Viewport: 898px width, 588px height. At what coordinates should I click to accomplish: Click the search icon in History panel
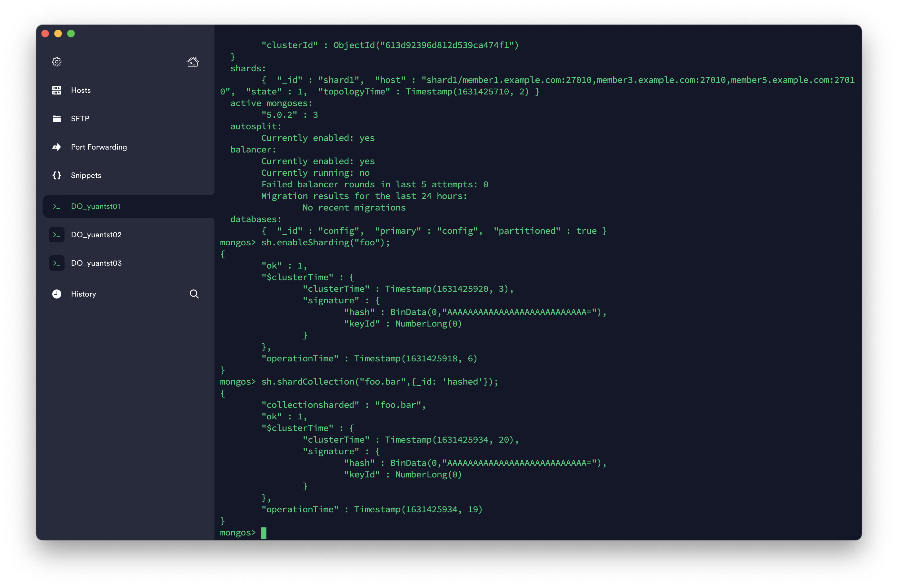pyautogui.click(x=194, y=294)
